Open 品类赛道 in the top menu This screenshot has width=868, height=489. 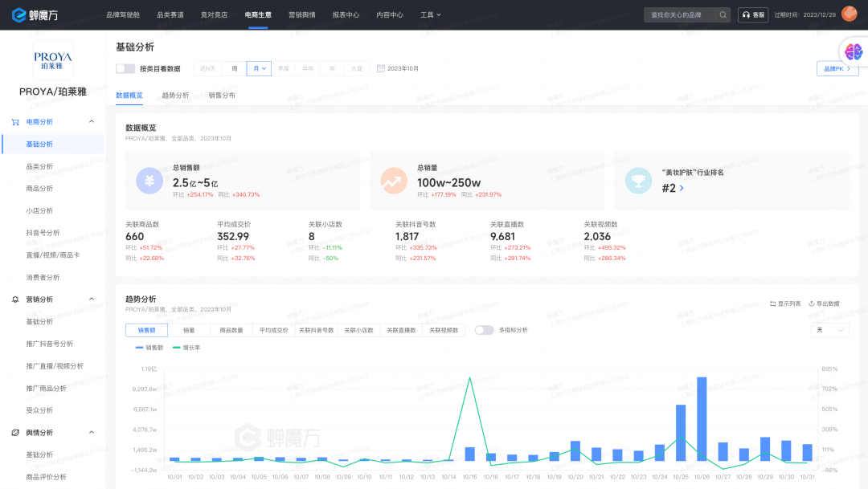pyautogui.click(x=170, y=14)
